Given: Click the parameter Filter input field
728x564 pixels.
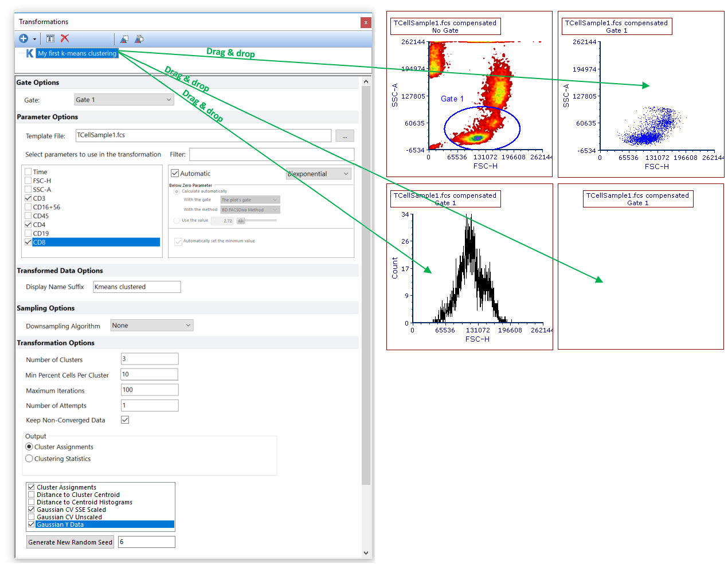Looking at the screenshot, I should [272, 154].
